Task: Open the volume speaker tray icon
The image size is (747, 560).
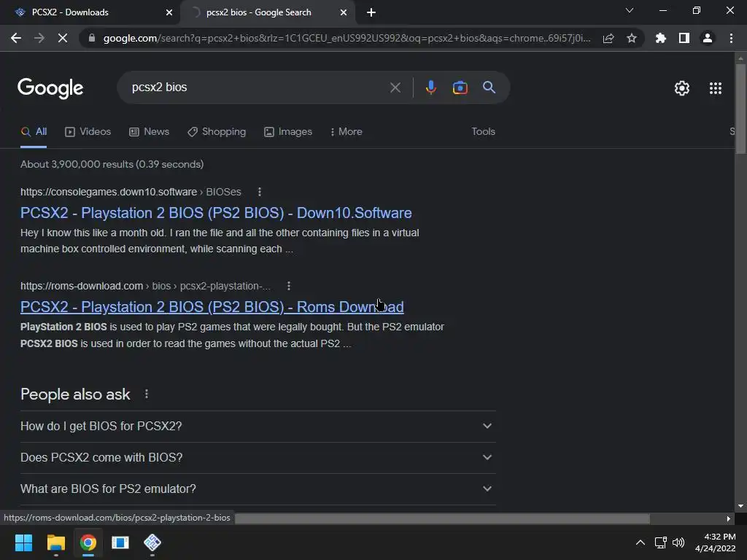Action: (678, 542)
